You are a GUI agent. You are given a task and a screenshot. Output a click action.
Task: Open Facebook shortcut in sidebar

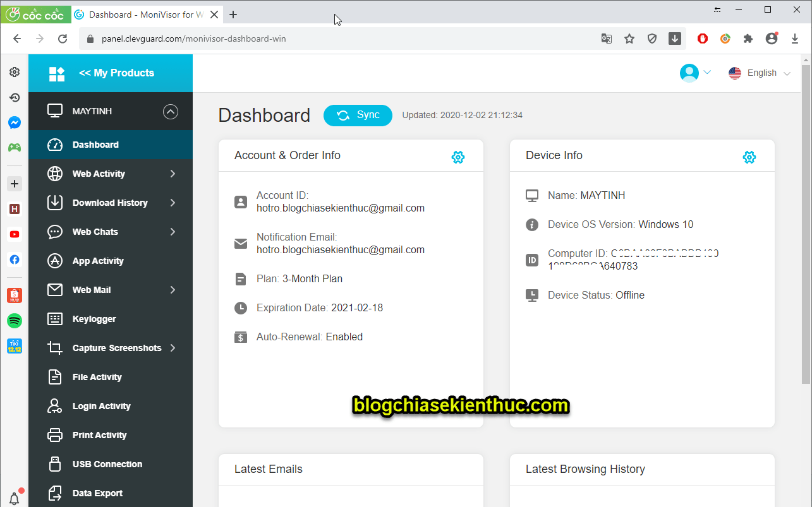point(15,259)
